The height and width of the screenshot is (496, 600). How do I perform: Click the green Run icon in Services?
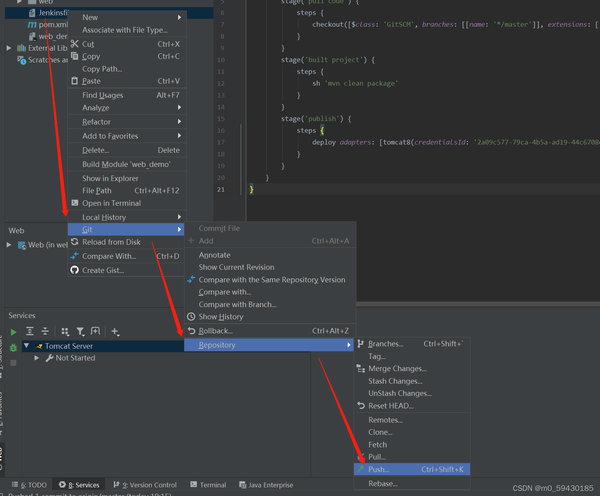pyautogui.click(x=14, y=332)
